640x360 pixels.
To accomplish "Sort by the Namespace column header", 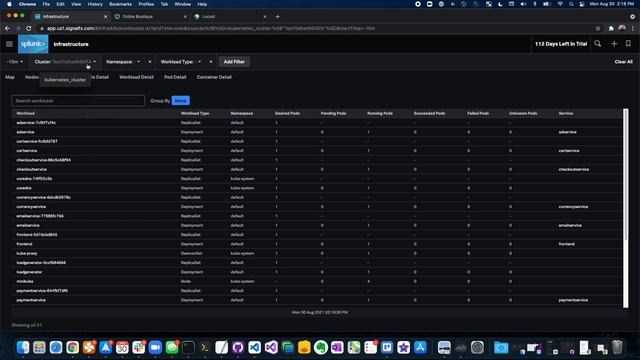I will pyautogui.click(x=242, y=113).
